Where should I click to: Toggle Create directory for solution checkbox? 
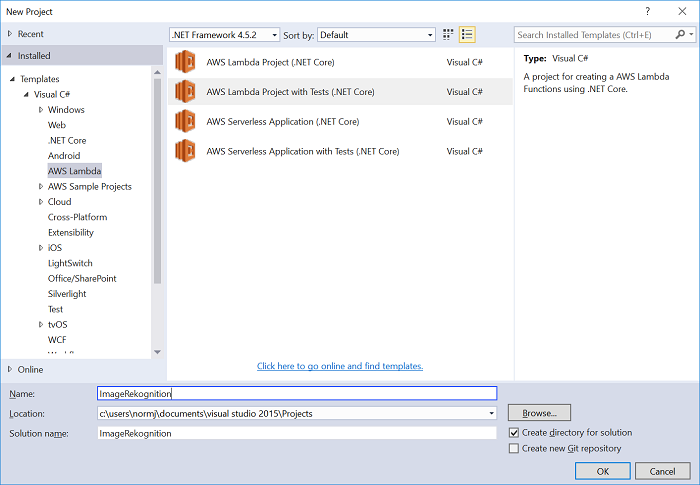[514, 433]
